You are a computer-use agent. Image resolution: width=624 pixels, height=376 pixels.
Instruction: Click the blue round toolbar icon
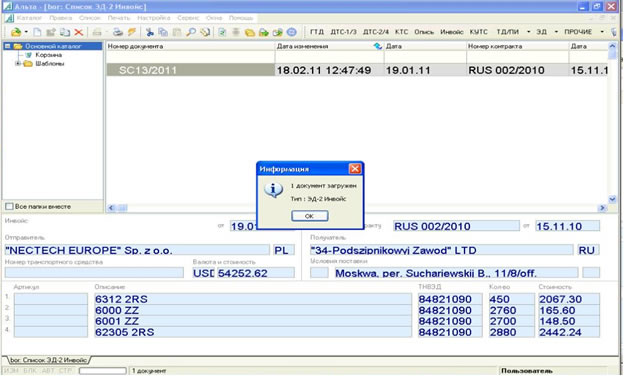pyautogui.click(x=292, y=32)
